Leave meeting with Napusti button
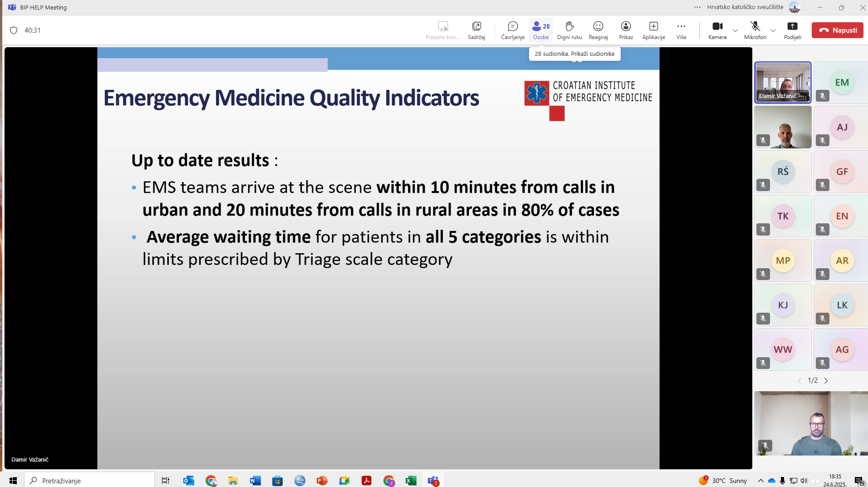 (837, 30)
